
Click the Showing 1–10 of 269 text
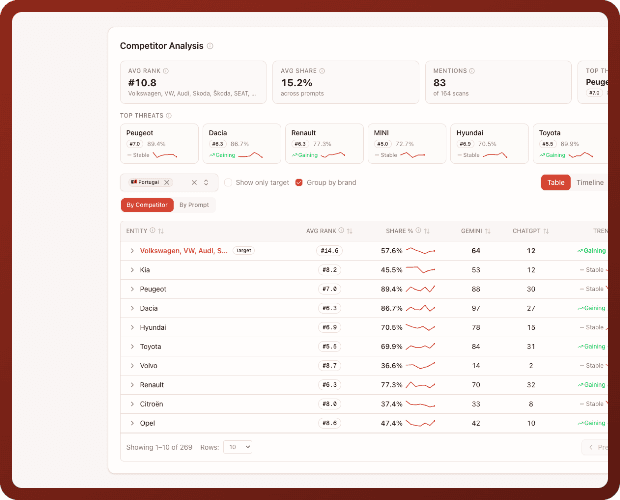pos(159,447)
